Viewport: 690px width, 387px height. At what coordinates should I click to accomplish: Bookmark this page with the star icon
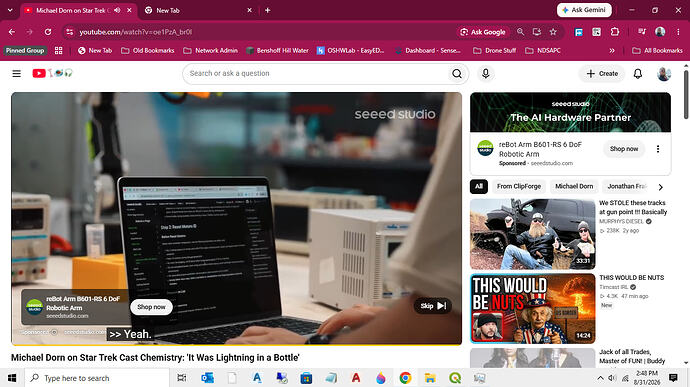553,32
